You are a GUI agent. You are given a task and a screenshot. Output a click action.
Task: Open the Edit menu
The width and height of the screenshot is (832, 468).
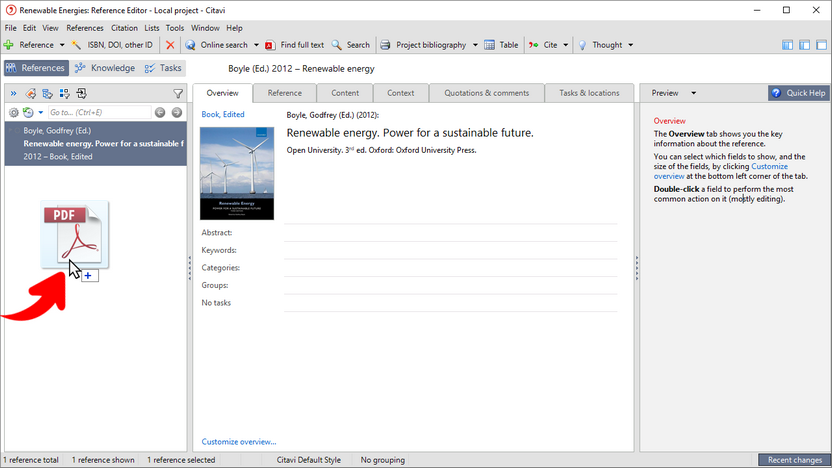(29, 28)
